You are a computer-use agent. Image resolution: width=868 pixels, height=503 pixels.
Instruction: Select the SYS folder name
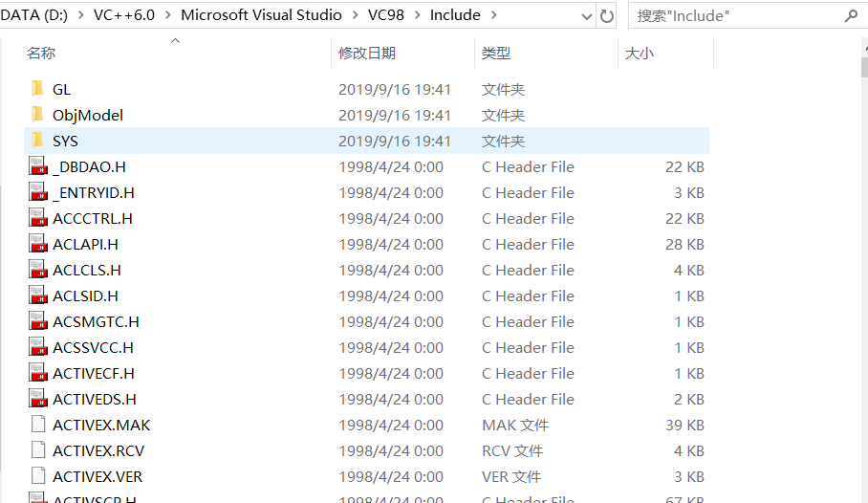(x=65, y=141)
